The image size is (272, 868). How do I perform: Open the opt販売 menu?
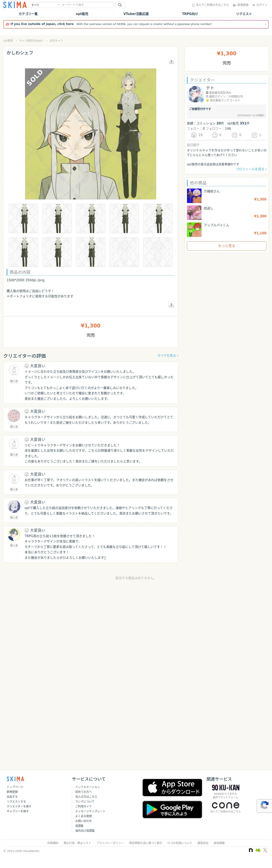click(82, 14)
